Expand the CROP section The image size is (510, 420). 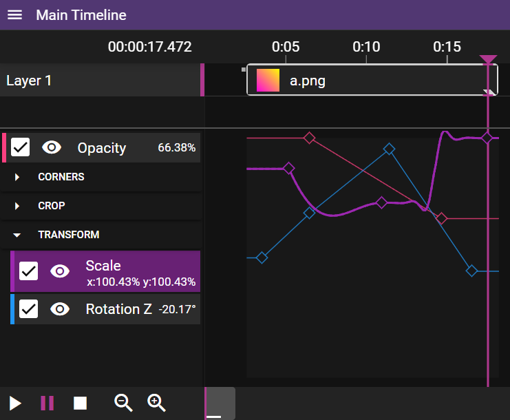click(x=17, y=206)
